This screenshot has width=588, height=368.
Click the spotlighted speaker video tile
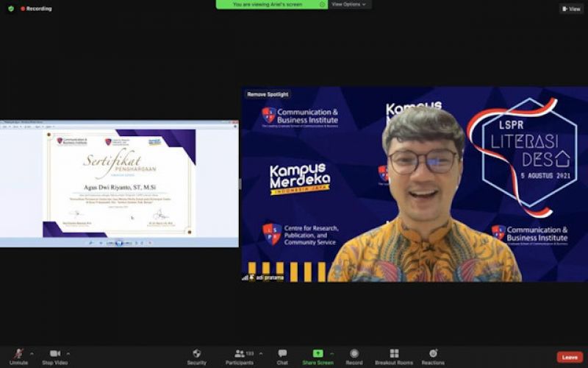click(415, 184)
